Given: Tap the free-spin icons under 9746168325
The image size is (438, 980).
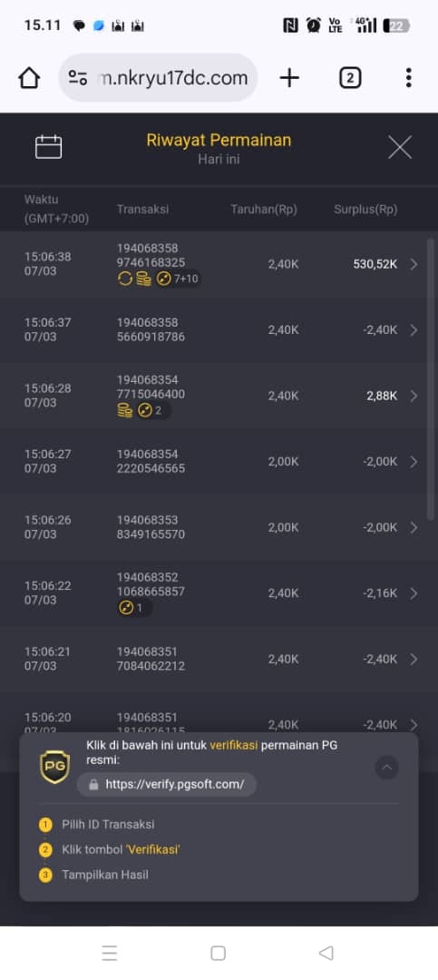Looking at the screenshot, I should pyautogui.click(x=158, y=279).
